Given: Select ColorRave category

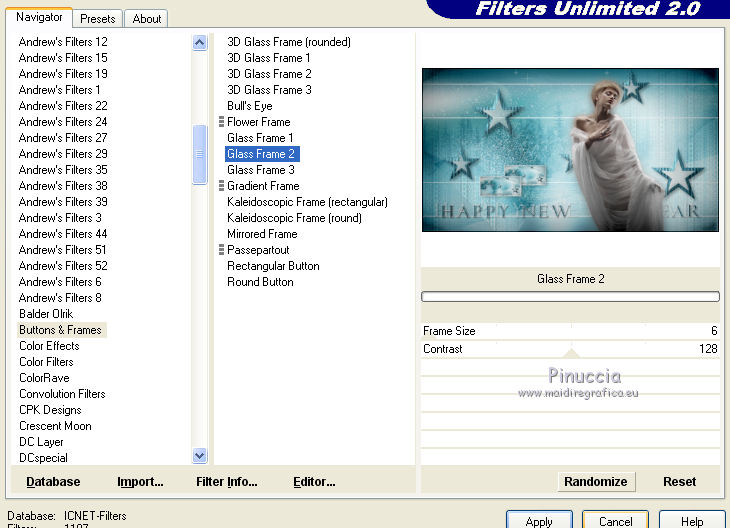Looking at the screenshot, I should 44,378.
